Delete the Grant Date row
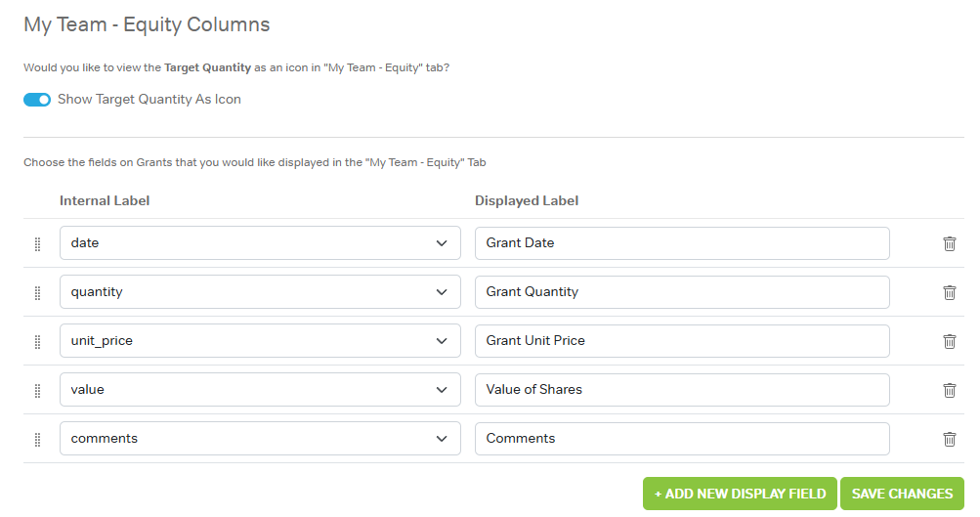 [x=949, y=243]
